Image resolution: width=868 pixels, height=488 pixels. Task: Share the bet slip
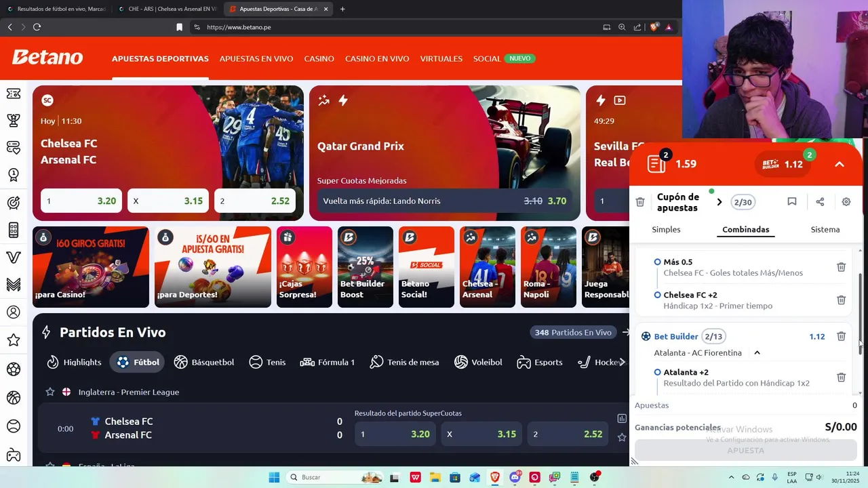(x=820, y=202)
